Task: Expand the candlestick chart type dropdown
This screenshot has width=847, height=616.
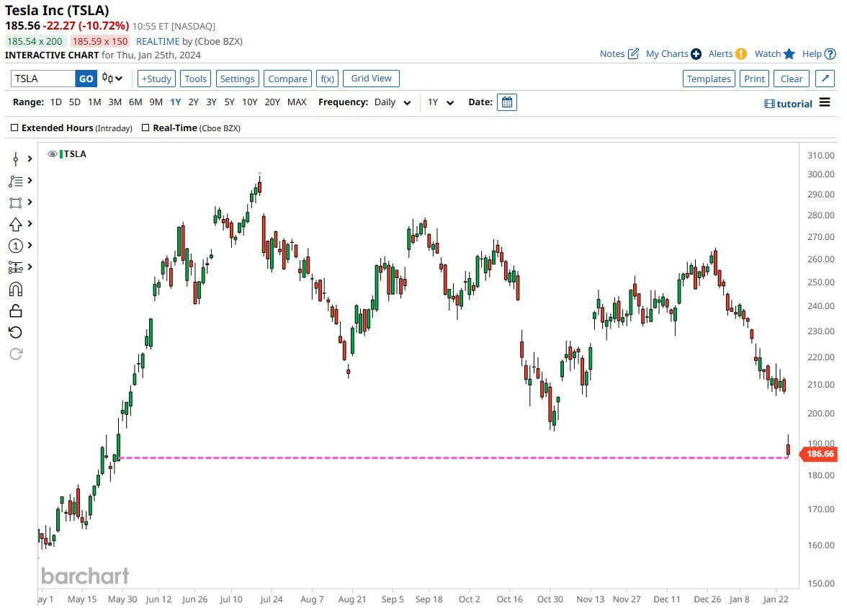Action: pos(112,79)
